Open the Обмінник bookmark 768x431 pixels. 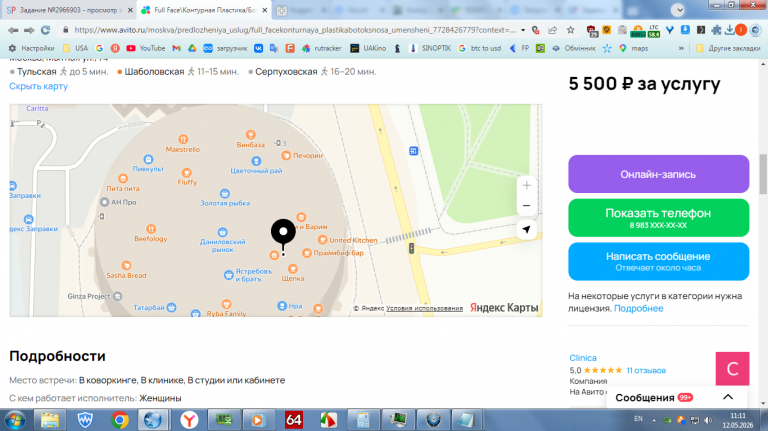pos(574,48)
